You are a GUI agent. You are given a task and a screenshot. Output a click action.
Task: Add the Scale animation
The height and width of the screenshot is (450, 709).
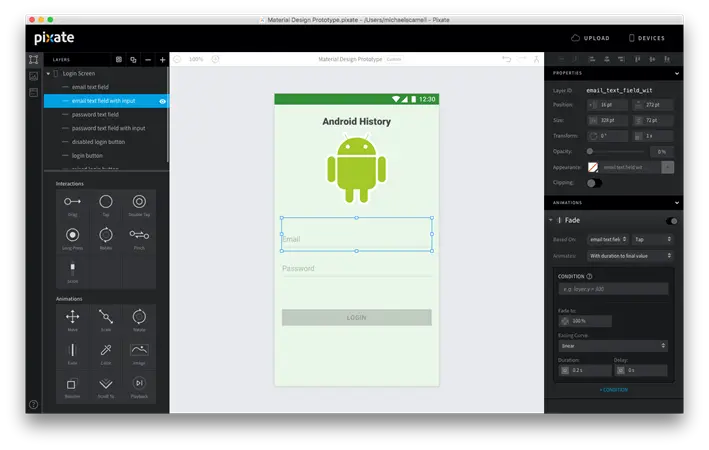pyautogui.click(x=106, y=321)
